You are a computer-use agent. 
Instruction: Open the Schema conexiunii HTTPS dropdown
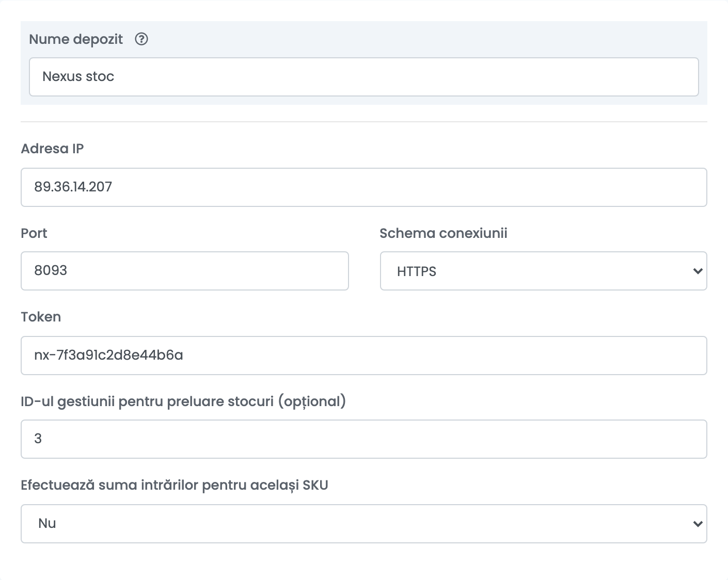click(544, 271)
